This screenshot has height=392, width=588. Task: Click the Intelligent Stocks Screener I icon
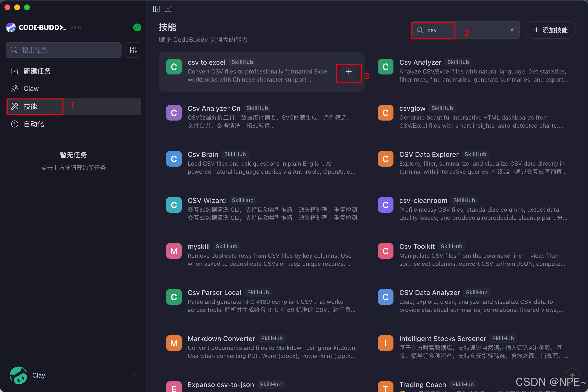(x=385, y=343)
